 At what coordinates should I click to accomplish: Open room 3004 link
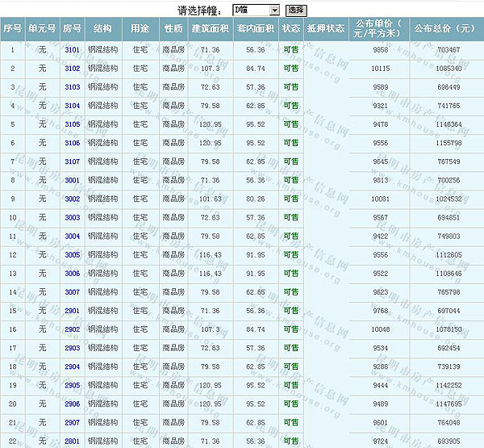[x=73, y=237]
